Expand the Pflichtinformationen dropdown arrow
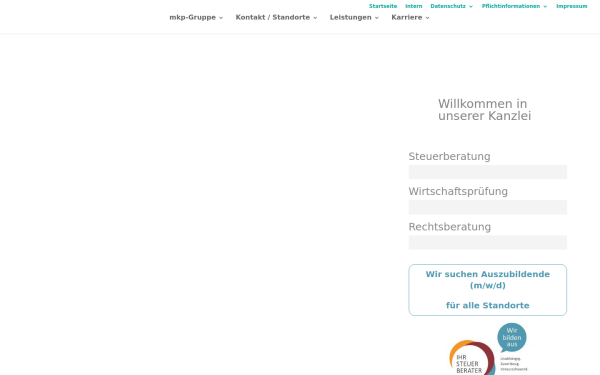The width and height of the screenshot is (600, 375). point(545,7)
